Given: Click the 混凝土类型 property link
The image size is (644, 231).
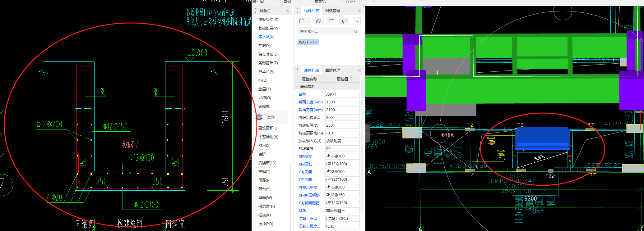Looking at the screenshot, I should 308,218.
